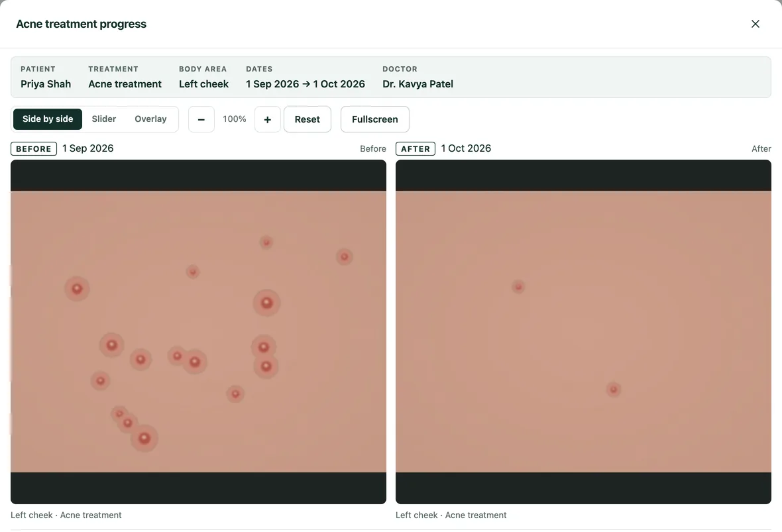The image size is (782, 532).
Task: Click the '1 Oct 2026' after date
Action: tap(466, 148)
